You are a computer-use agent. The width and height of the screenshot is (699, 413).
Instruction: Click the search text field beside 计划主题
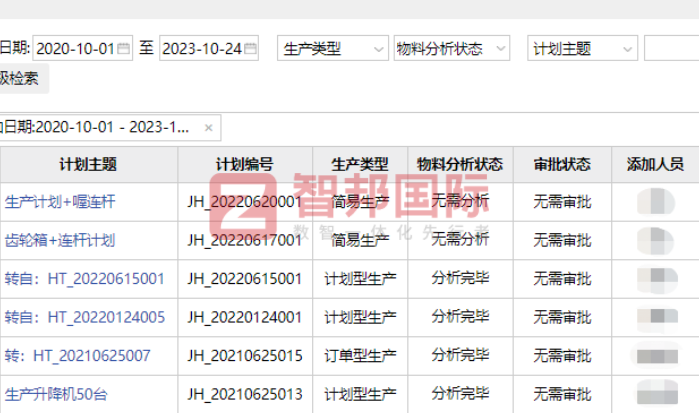tap(671, 48)
